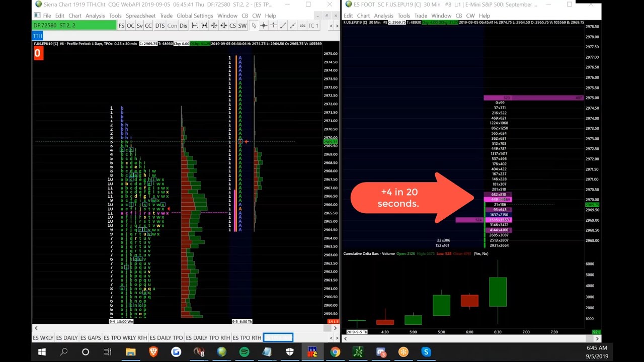Open Trade menu in ES FOOT window
Screen dimensions: 644x362
coord(421,16)
